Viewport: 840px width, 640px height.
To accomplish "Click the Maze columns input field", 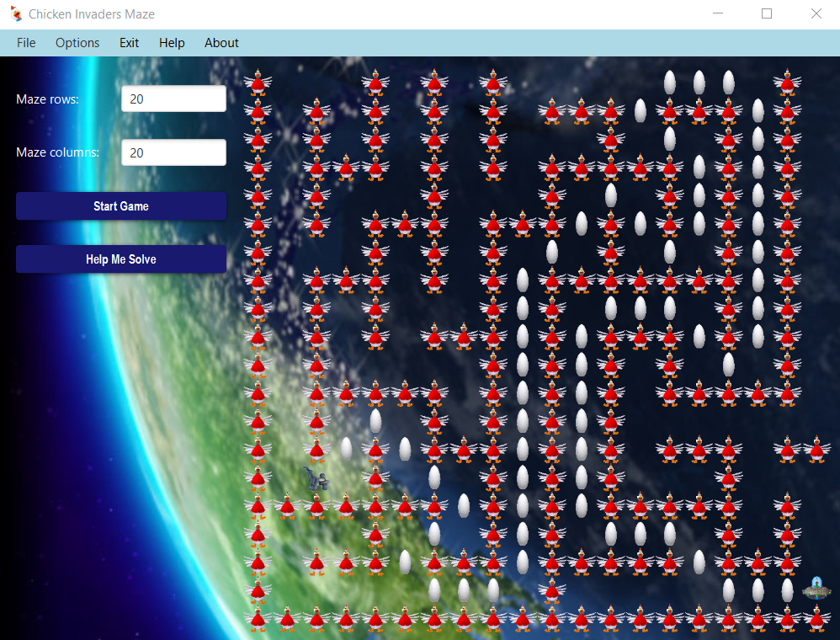I will pyautogui.click(x=173, y=152).
